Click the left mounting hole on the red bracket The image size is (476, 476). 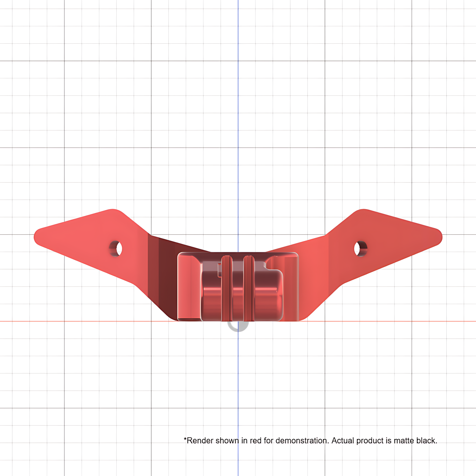tap(116, 249)
